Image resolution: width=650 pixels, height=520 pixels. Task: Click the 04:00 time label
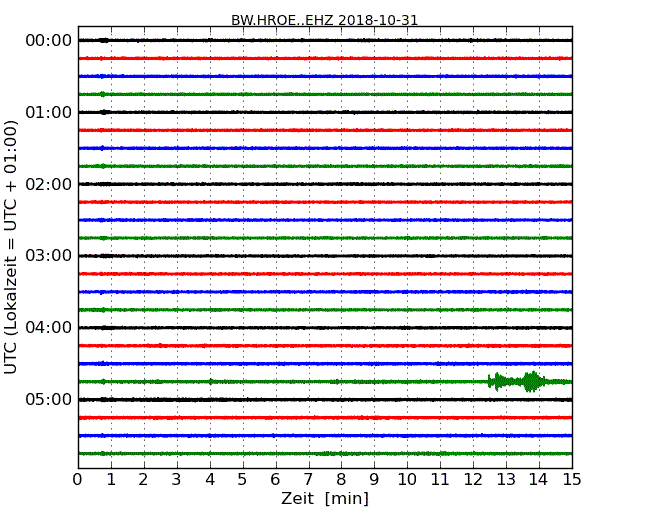pos(49,328)
